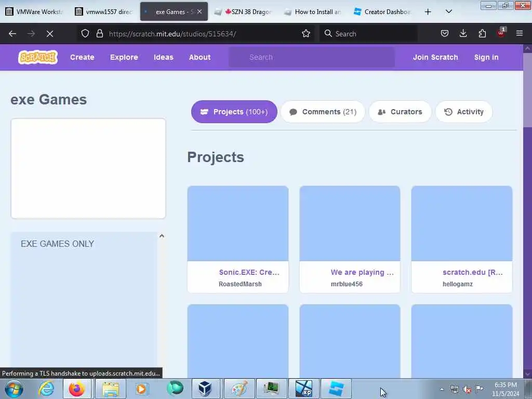
Task: Click the muted volume tray icon
Action: tap(467, 390)
